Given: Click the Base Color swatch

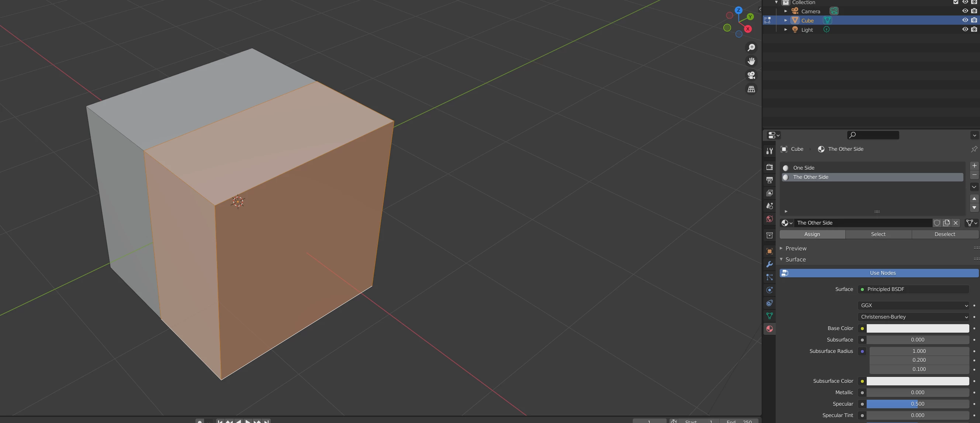Looking at the screenshot, I should 917,328.
